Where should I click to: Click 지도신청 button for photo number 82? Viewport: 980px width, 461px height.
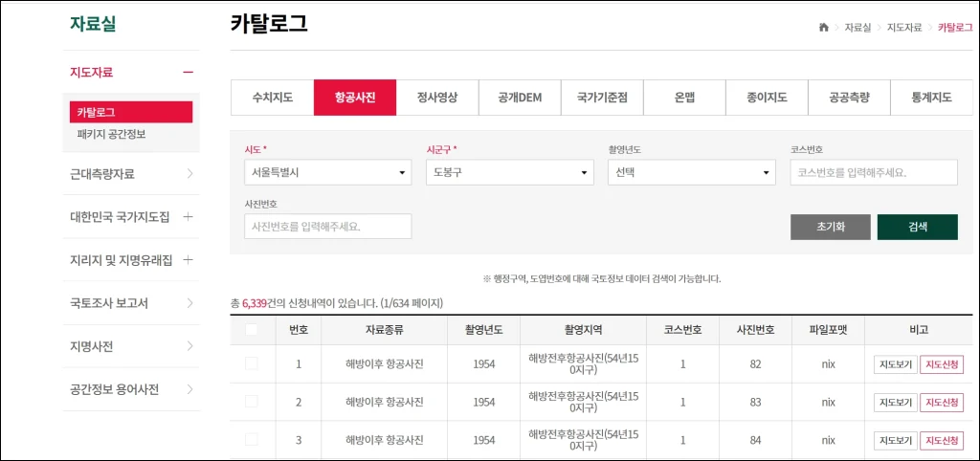[940, 364]
